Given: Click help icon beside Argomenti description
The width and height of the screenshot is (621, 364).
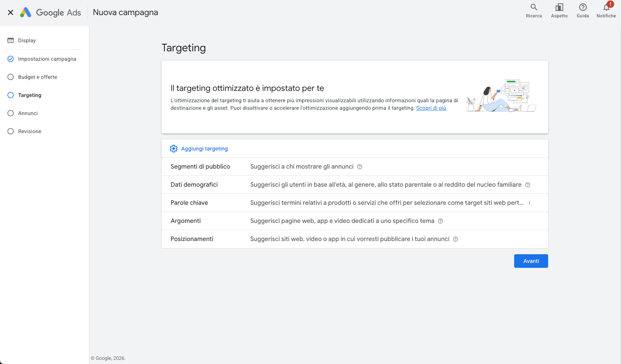Looking at the screenshot, I should 441,221.
